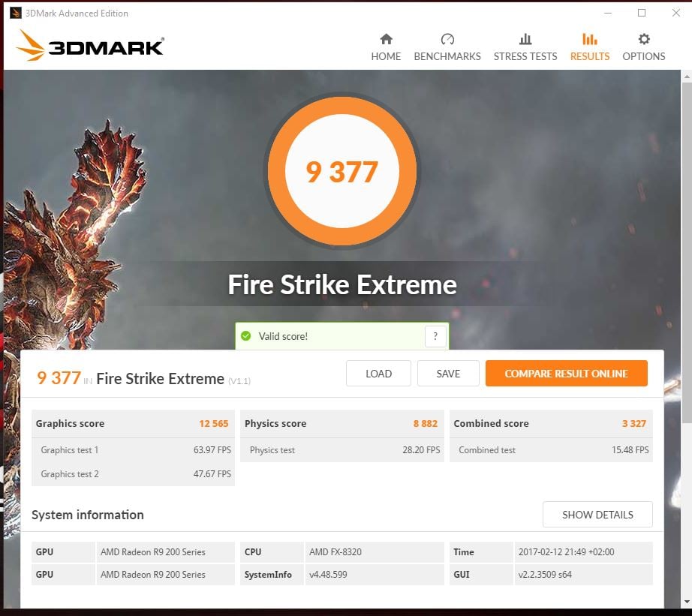Click Combined score value 3 327
Image resolution: width=692 pixels, height=616 pixels.
tap(634, 424)
